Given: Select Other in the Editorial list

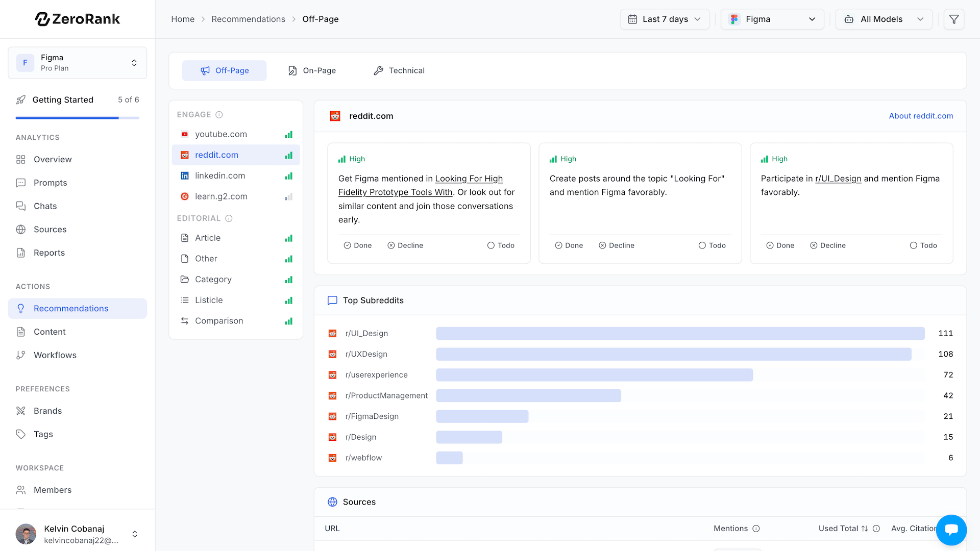Looking at the screenshot, I should tap(236, 259).
